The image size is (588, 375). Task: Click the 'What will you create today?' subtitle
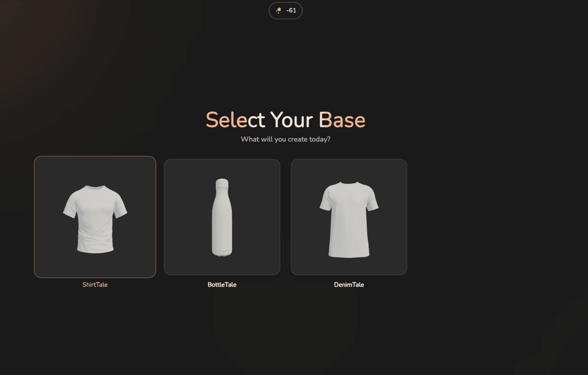286,139
